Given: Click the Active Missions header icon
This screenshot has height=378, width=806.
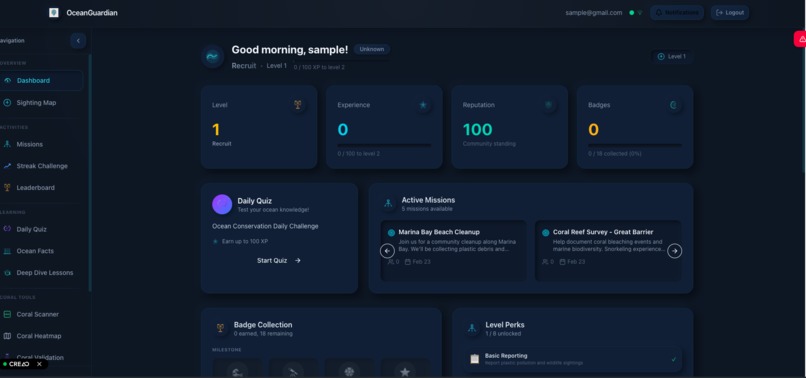Looking at the screenshot, I should click(388, 203).
